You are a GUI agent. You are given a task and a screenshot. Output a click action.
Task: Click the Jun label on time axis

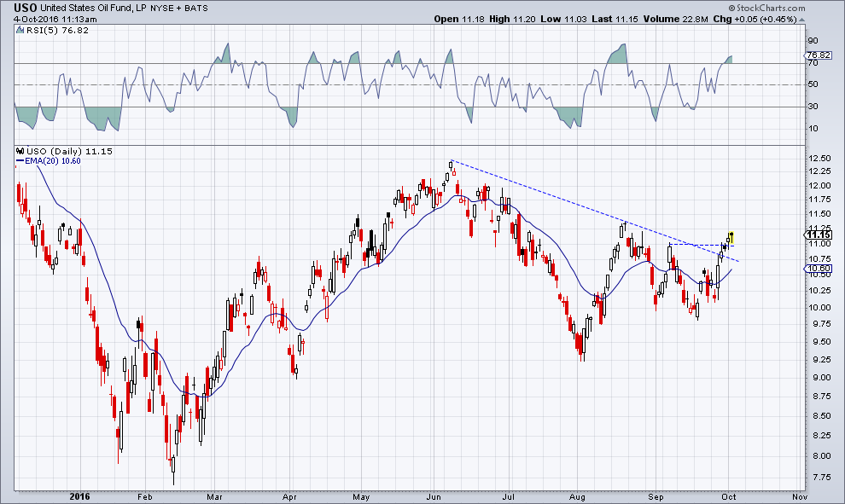coord(434,497)
